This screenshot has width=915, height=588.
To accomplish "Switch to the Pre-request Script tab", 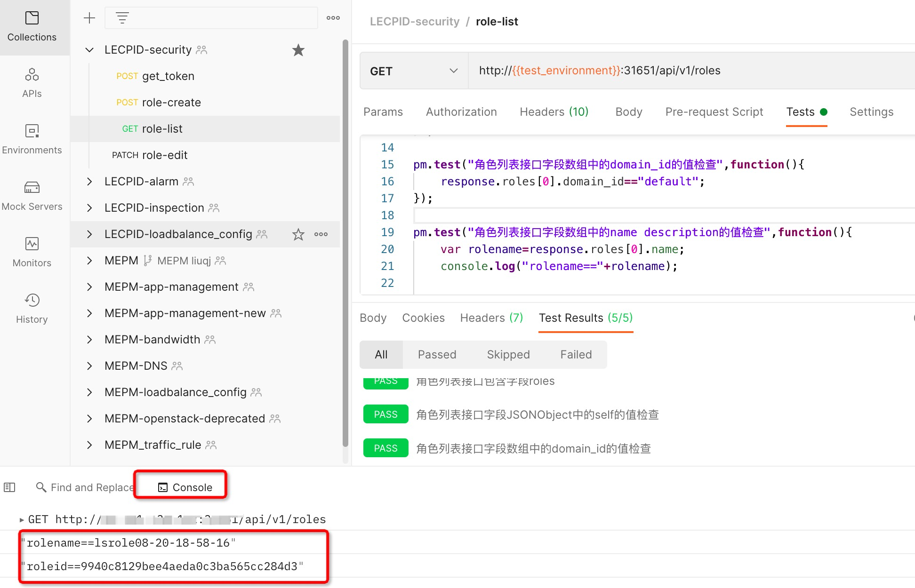I will [x=714, y=112].
